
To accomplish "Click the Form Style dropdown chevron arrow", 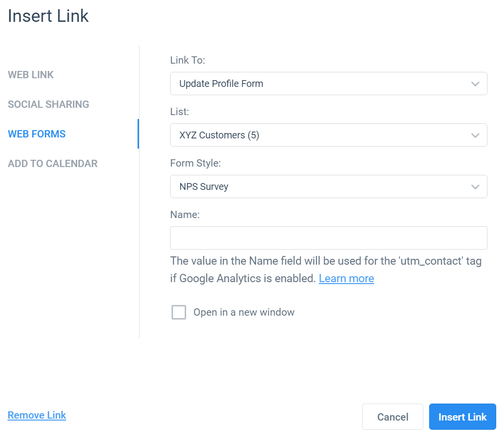I will point(475,186).
